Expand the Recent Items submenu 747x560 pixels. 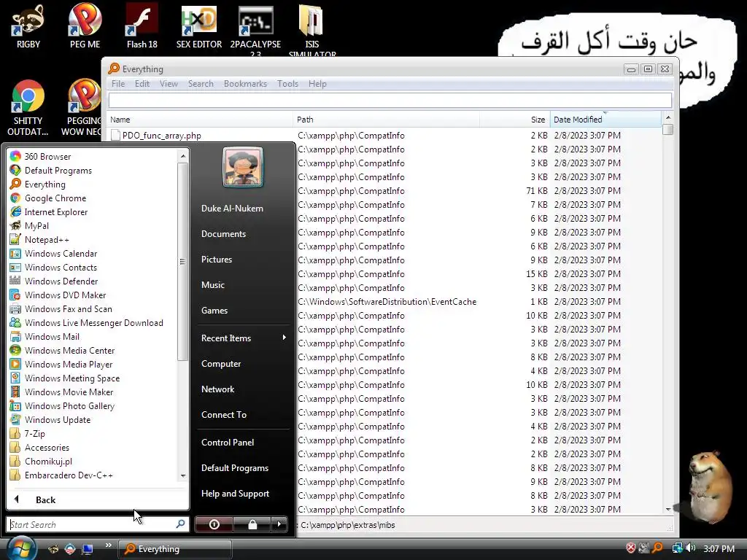click(244, 338)
